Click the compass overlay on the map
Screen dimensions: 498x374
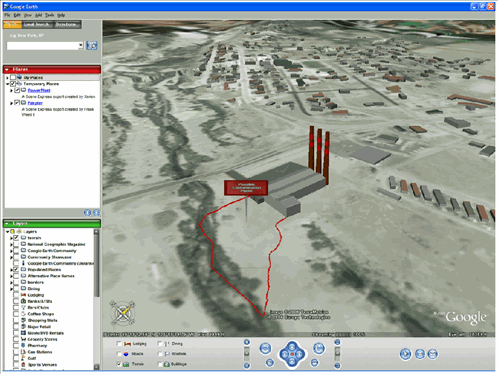[x=122, y=313]
